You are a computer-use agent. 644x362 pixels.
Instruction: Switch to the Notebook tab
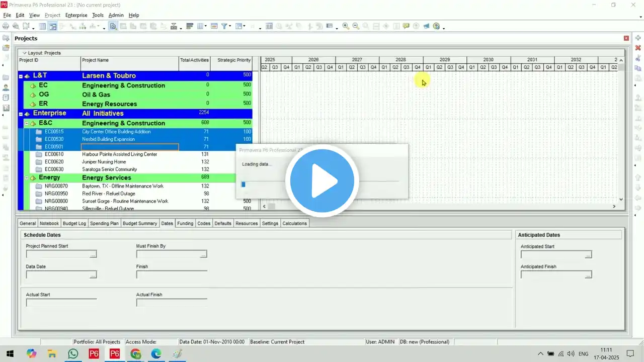(49, 223)
